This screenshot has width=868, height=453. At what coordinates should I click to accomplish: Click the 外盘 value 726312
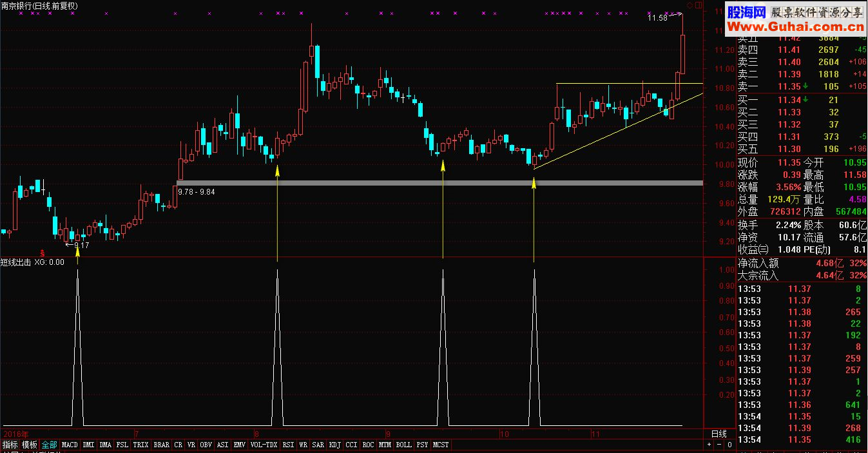784,211
